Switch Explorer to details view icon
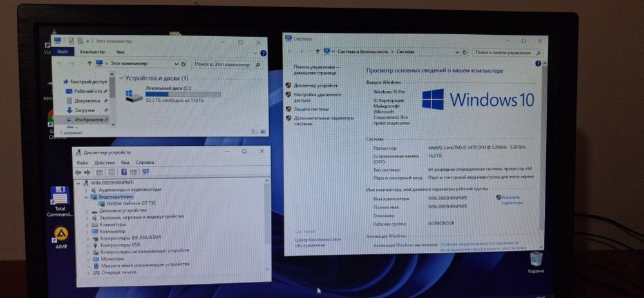The width and height of the screenshot is (644, 298). tap(254, 132)
